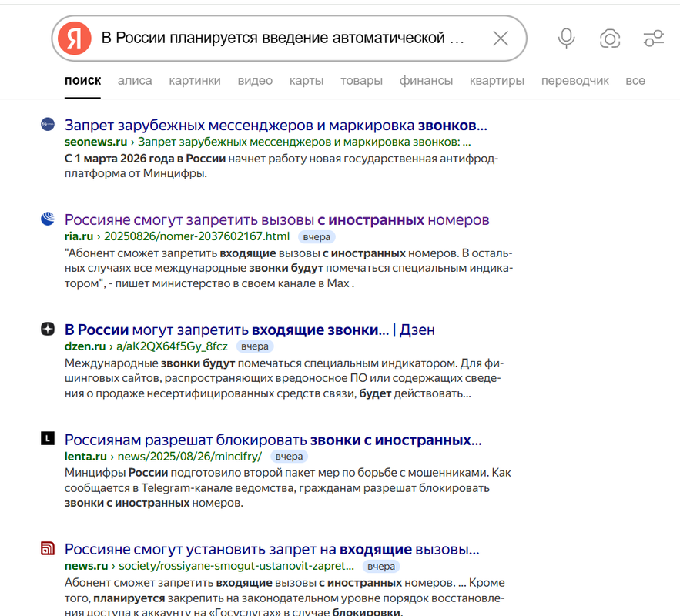This screenshot has width=680, height=616.
Task: Select the поиск tab
Action: tap(83, 81)
